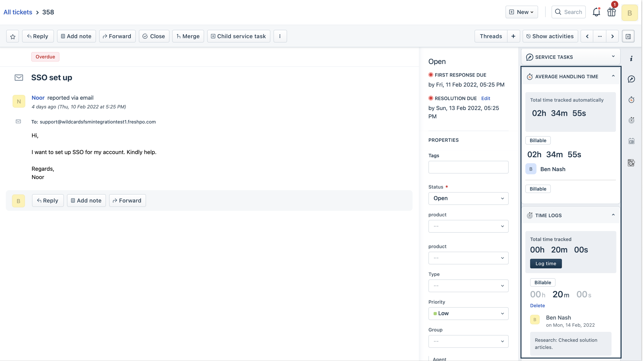This screenshot has height=361, width=644.
Task: Click the Tags input field
Action: click(x=468, y=167)
